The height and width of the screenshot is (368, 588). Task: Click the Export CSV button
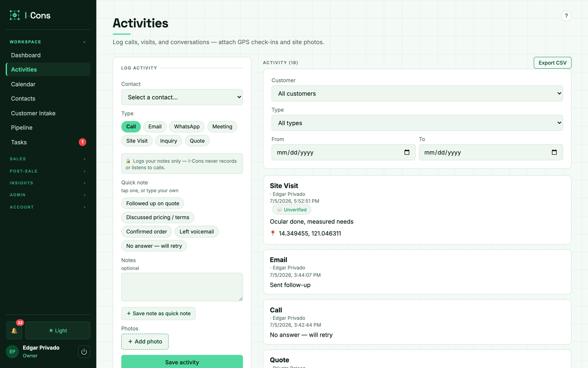pyautogui.click(x=552, y=63)
